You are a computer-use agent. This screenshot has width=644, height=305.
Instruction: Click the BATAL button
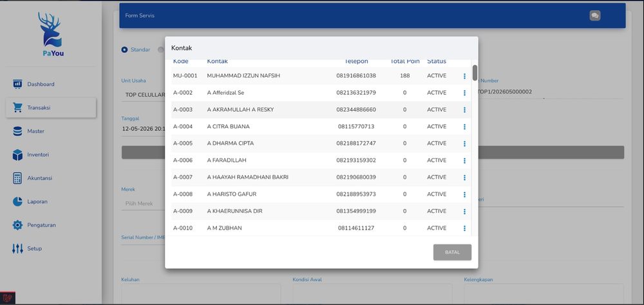coord(452,252)
